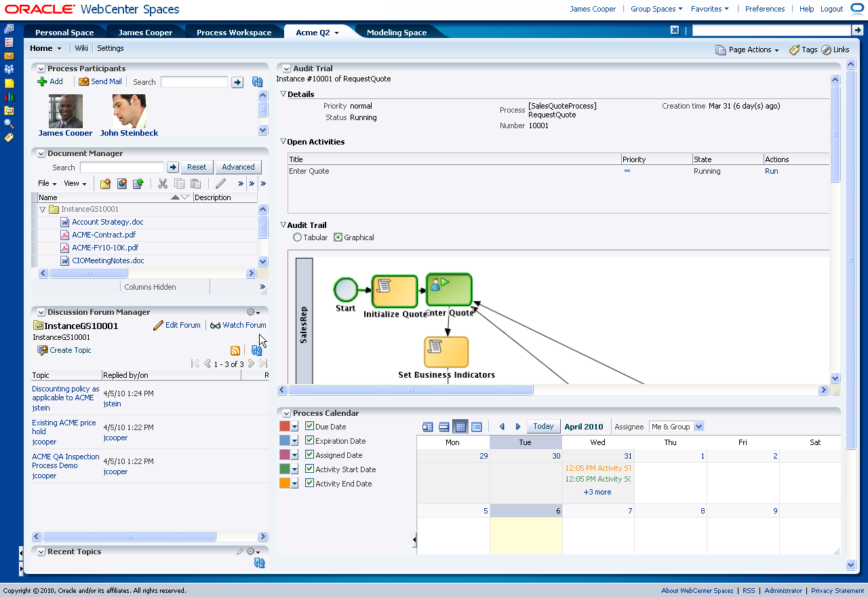Go to previous month arrow in calendar

click(x=502, y=427)
